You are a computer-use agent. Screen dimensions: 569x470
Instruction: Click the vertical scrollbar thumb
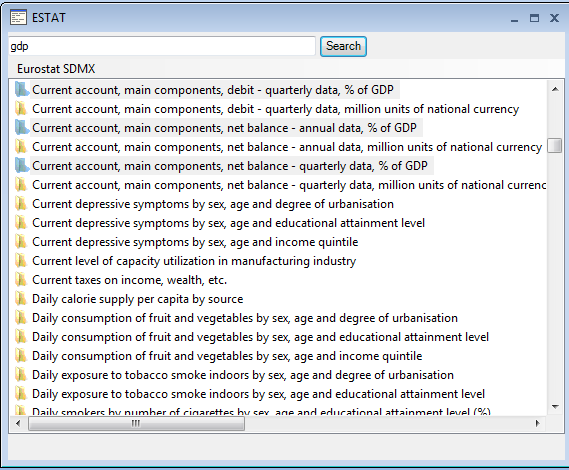554,146
